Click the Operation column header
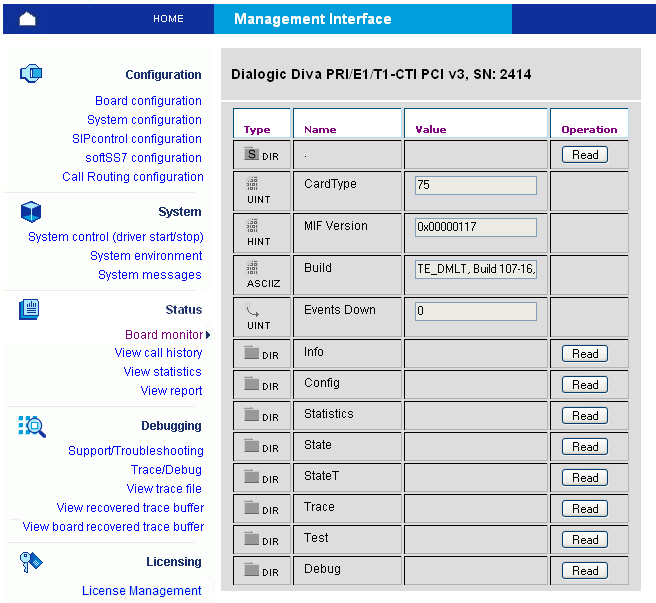 (x=589, y=123)
